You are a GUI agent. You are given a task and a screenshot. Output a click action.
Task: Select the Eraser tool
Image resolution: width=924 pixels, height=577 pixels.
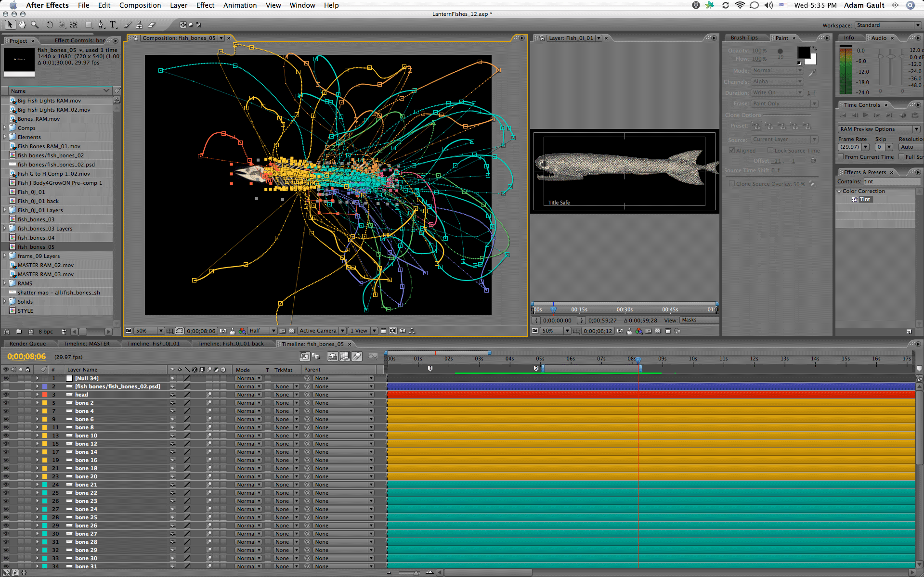[x=152, y=25]
